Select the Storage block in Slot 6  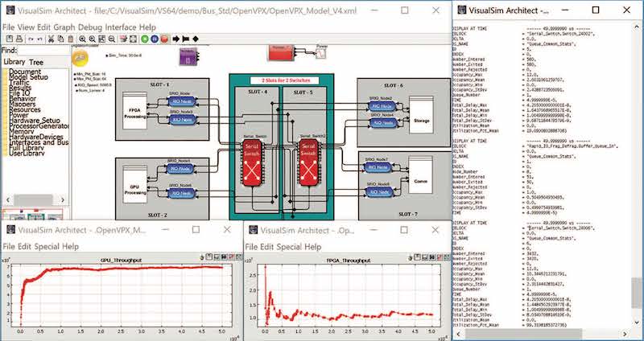click(421, 115)
